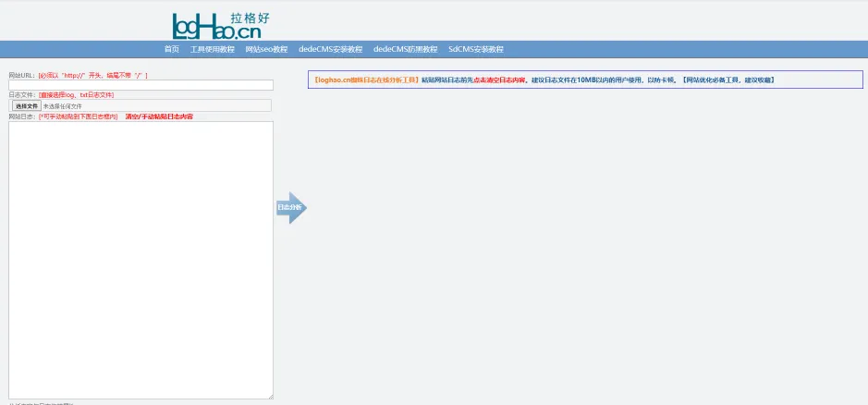Open the 工具使用教程 navigation item

(213, 49)
